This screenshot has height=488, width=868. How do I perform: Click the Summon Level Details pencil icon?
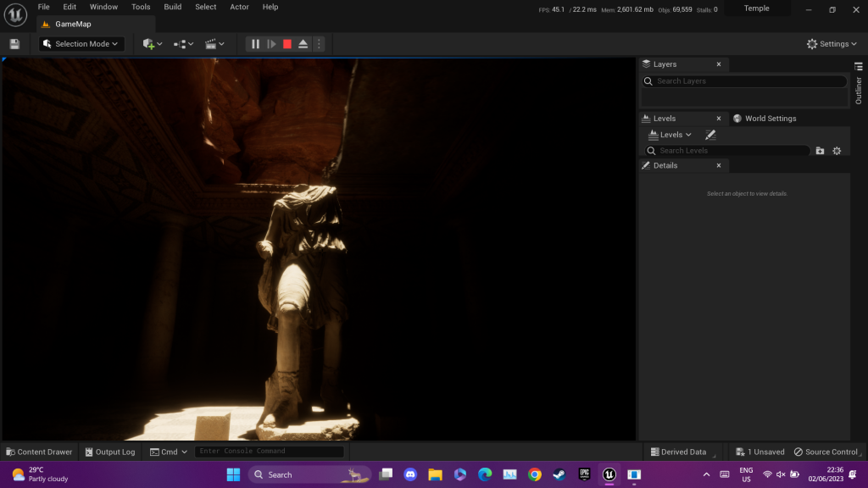pyautogui.click(x=710, y=135)
